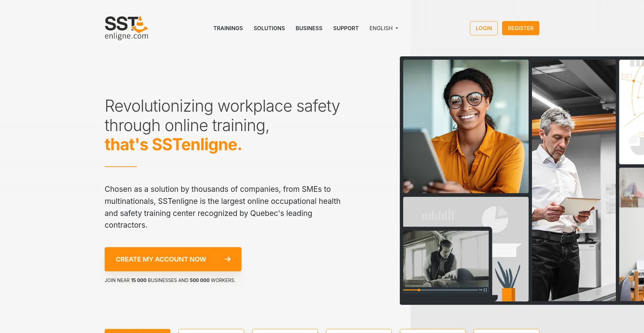Click the video progress bar in laptop
Screen dimensions: 644x333
coord(440,290)
